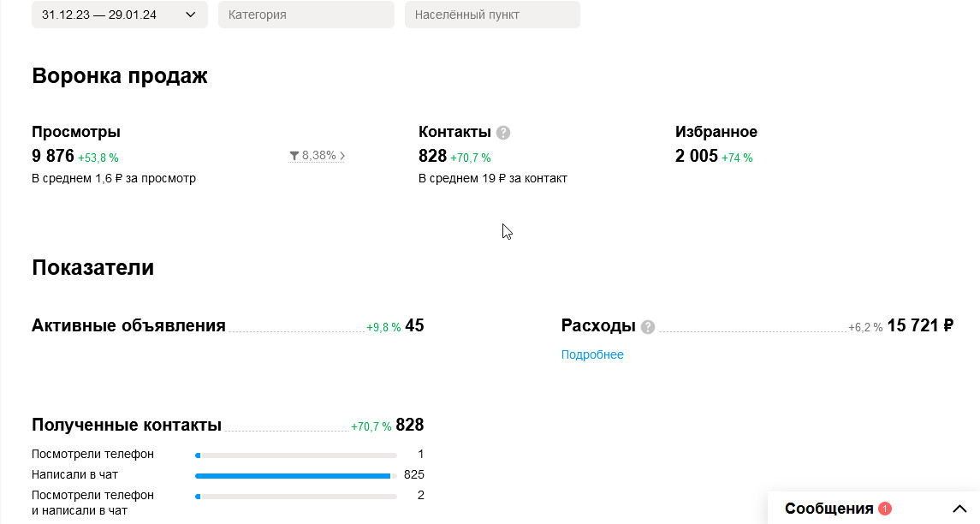Select the Избранное metric heading
This screenshot has width=980, height=524.
click(716, 132)
